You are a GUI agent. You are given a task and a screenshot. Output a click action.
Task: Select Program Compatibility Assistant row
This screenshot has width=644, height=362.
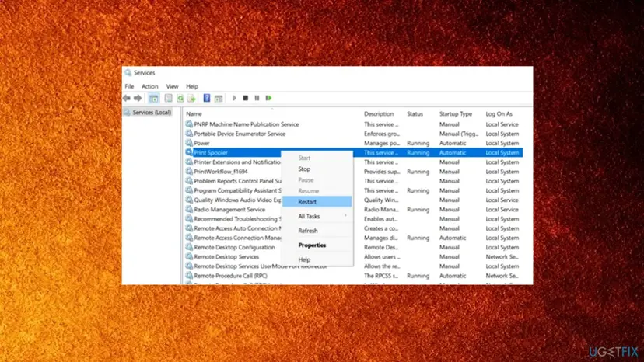tap(353, 190)
